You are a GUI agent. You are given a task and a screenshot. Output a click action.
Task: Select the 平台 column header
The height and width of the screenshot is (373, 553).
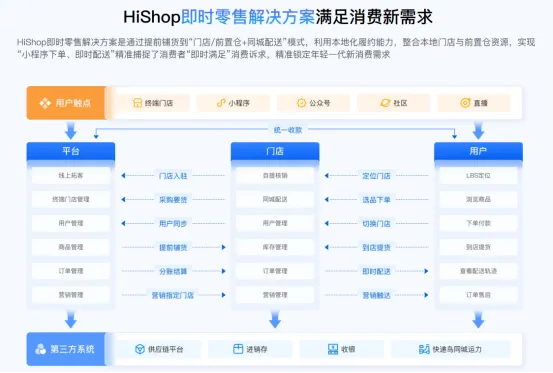pos(71,151)
